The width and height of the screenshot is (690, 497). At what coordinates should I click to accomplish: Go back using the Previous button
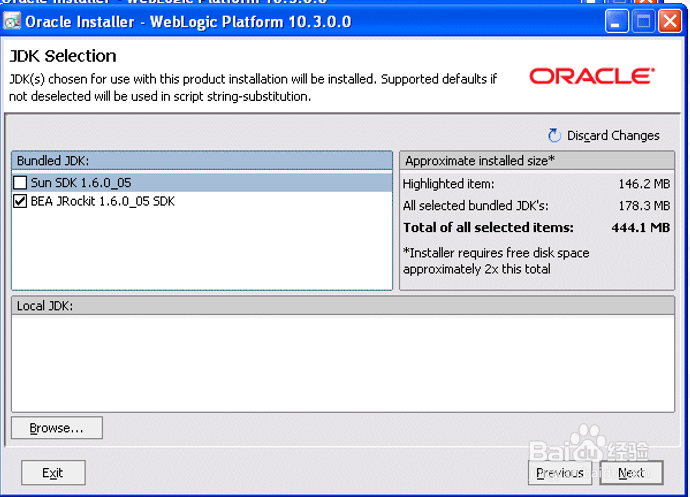[560, 473]
